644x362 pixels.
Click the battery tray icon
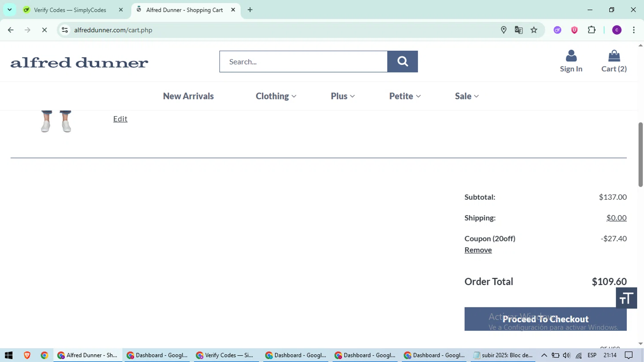tap(556, 355)
